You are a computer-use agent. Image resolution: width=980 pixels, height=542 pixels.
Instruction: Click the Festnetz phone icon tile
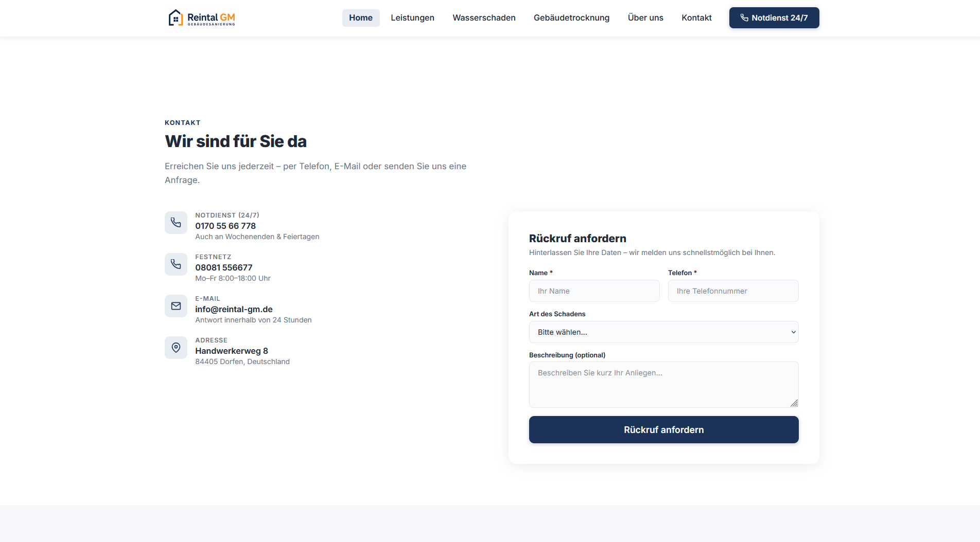(176, 264)
